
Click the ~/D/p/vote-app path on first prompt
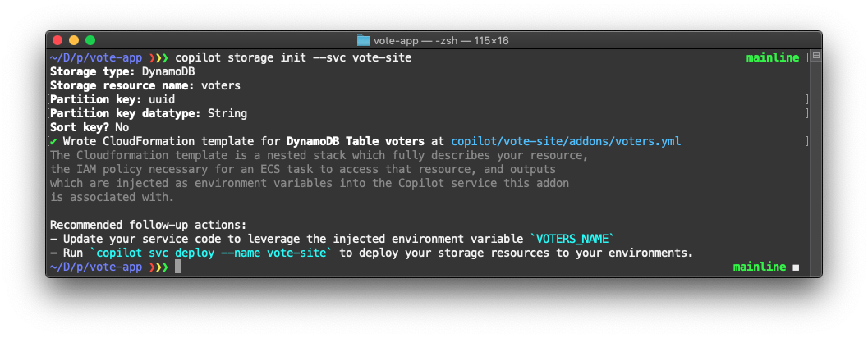96,58
